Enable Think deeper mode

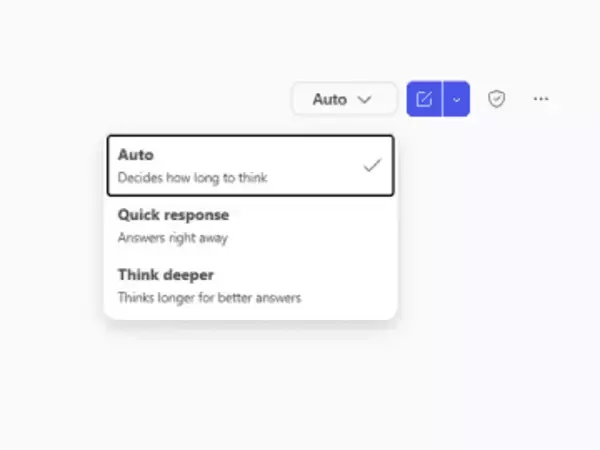(249, 285)
